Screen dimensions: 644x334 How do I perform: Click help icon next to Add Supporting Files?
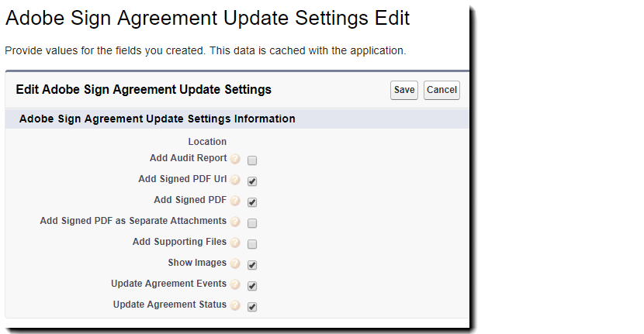tap(235, 243)
